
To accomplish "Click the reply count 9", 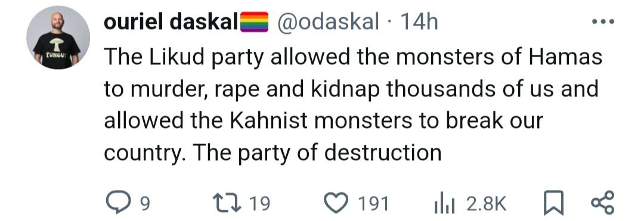I will click(x=144, y=204).
